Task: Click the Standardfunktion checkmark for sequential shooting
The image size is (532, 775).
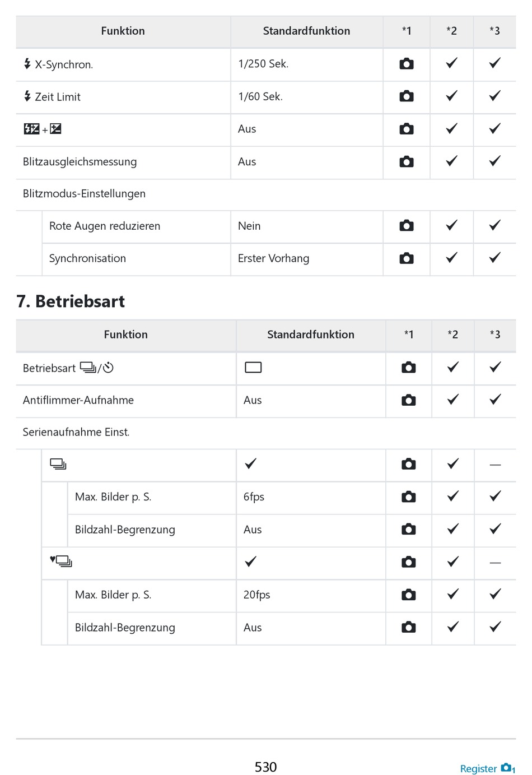Action: (x=250, y=463)
